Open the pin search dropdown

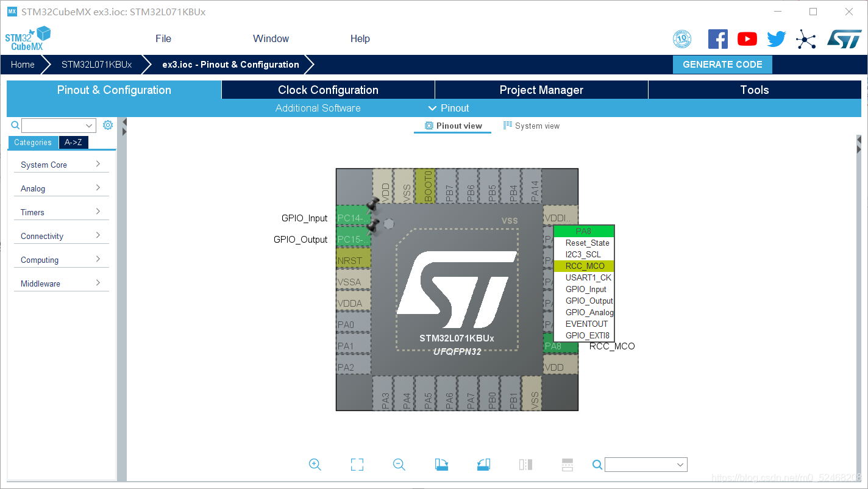[x=680, y=465]
